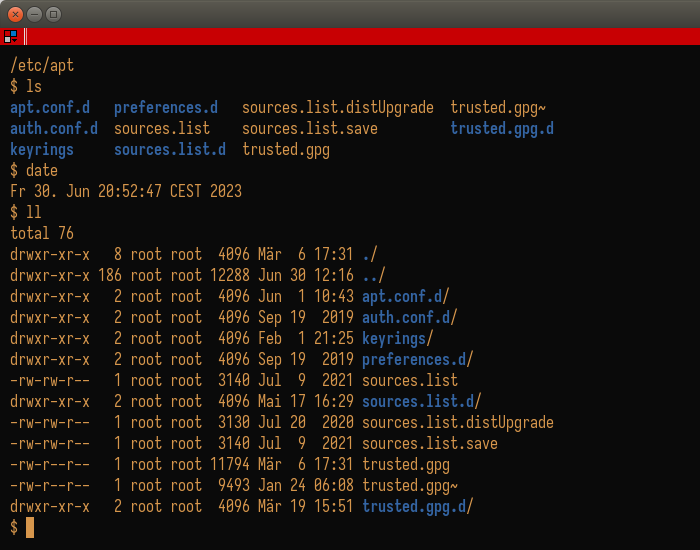Click trusted.gpg.d in the ls output
Image resolution: width=700 pixels, height=550 pixels.
pos(502,129)
